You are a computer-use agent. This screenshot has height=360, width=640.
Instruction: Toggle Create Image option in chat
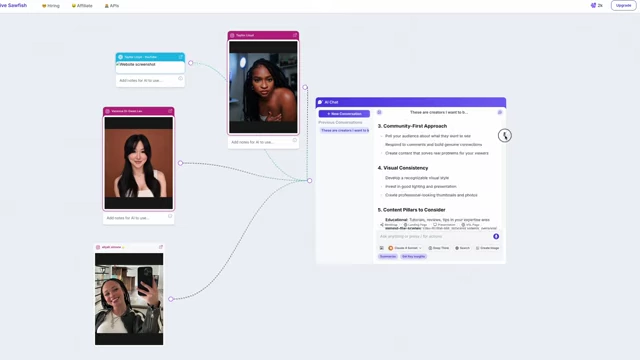click(x=487, y=248)
